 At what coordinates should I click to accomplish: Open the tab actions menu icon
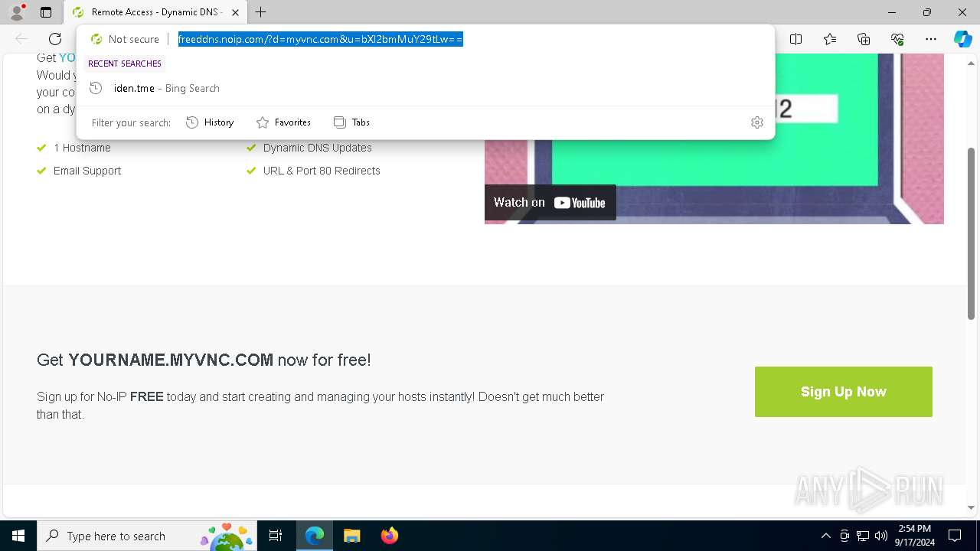coord(46,12)
